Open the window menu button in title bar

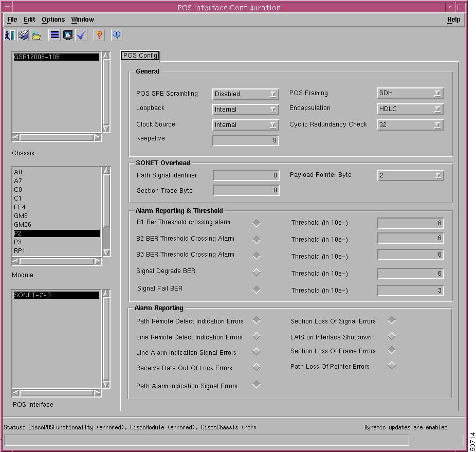click(x=8, y=7)
